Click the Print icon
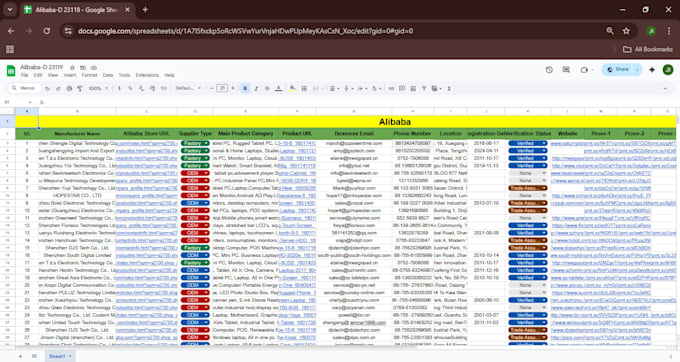 [69, 88]
